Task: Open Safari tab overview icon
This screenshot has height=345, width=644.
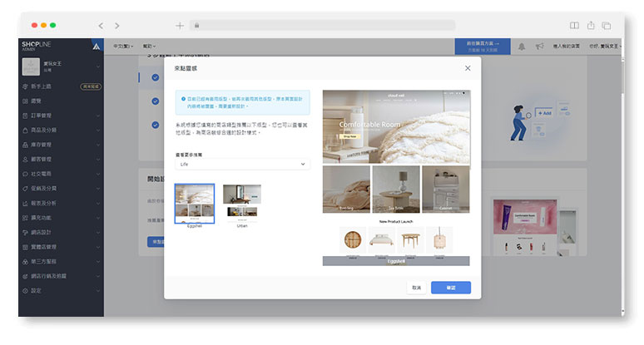Action: coord(607,26)
